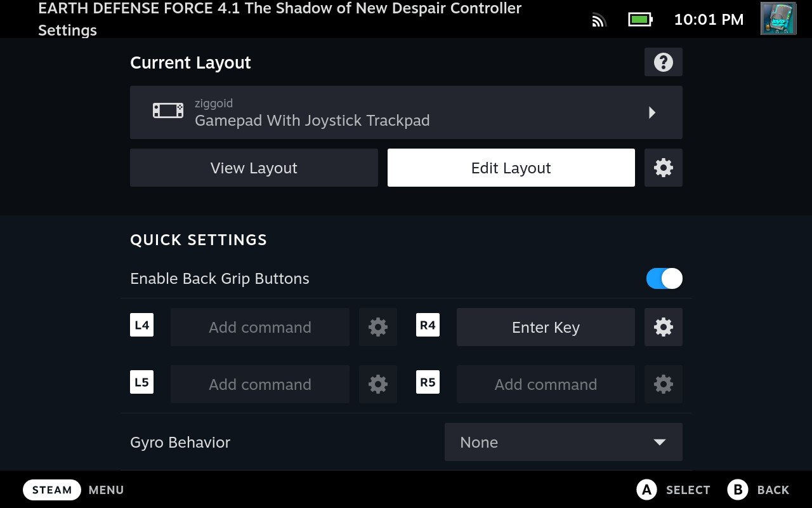Screen dimensions: 812x508
Task: Click the B Back button glyph
Action: coord(738,490)
